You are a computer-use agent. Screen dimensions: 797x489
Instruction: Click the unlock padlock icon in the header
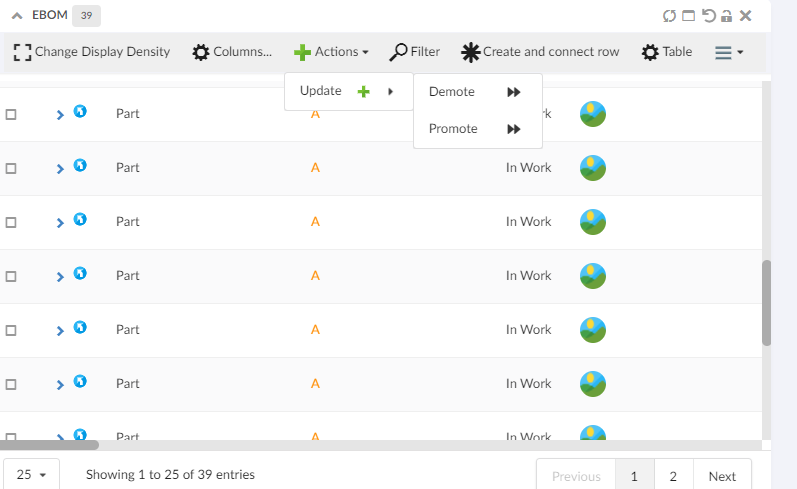tap(727, 16)
